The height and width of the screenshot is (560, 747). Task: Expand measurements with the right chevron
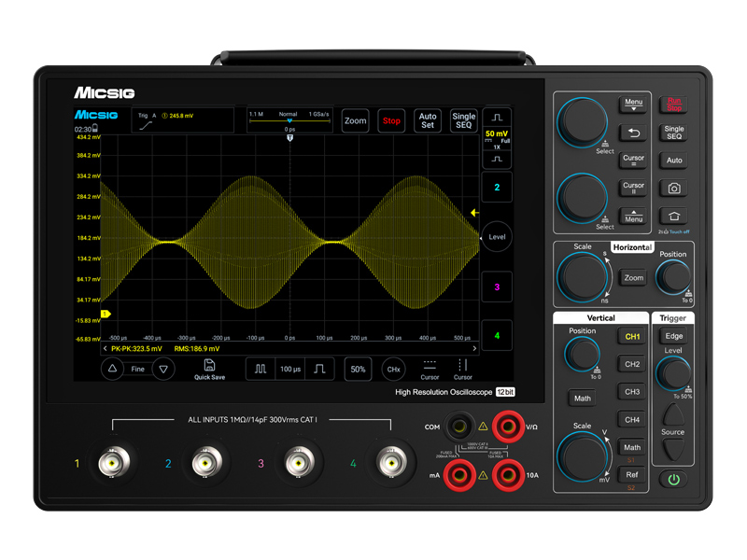(474, 348)
